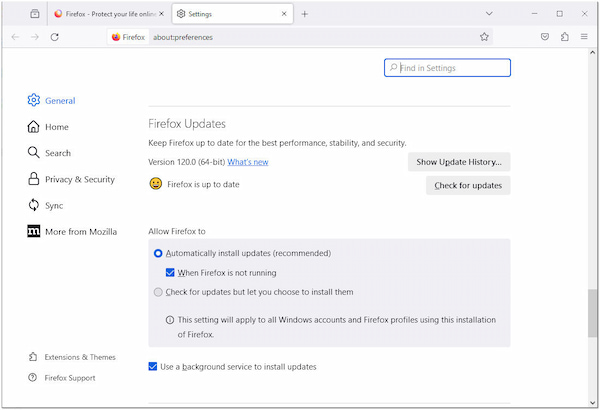Close the Settings tab
This screenshot has height=410, width=600.
pyautogui.click(x=284, y=14)
